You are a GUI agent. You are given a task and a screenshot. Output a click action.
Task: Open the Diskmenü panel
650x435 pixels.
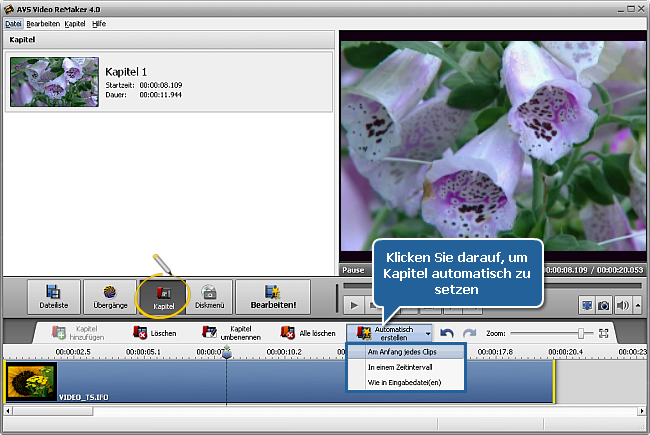pos(209,297)
